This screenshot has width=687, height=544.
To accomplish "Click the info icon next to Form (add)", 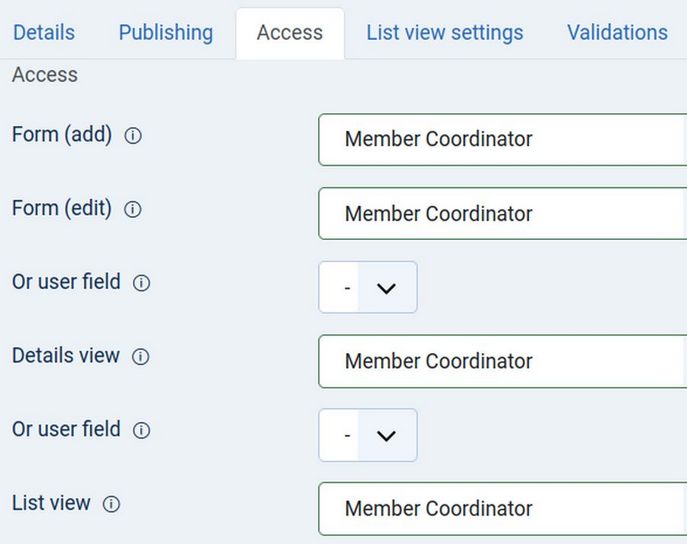I will (x=132, y=136).
